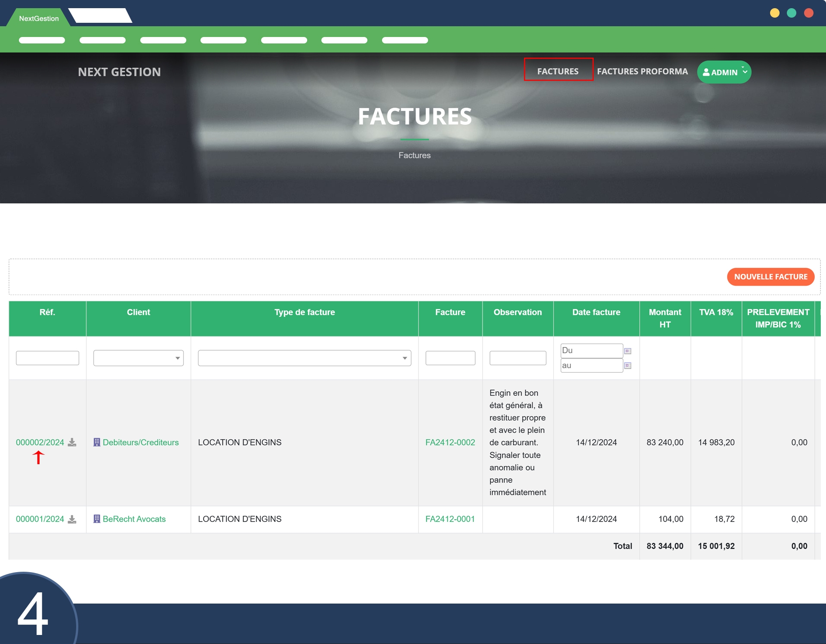Click the Observation filter input
826x644 pixels.
point(518,358)
